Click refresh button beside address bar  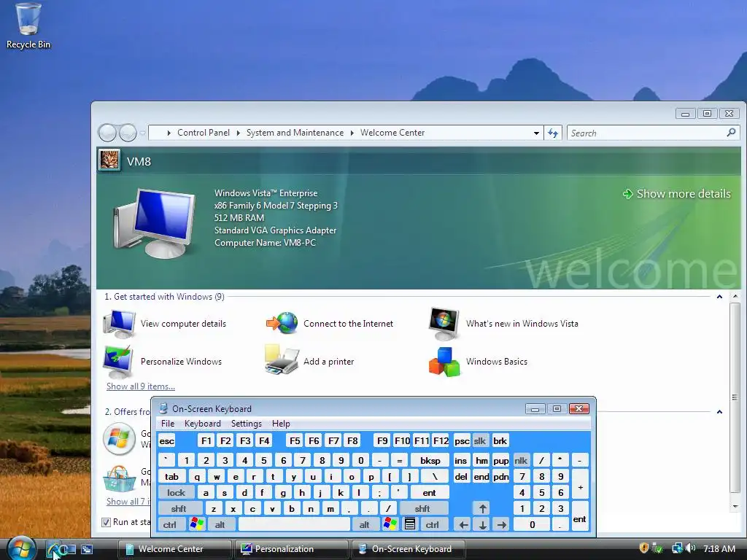click(553, 133)
